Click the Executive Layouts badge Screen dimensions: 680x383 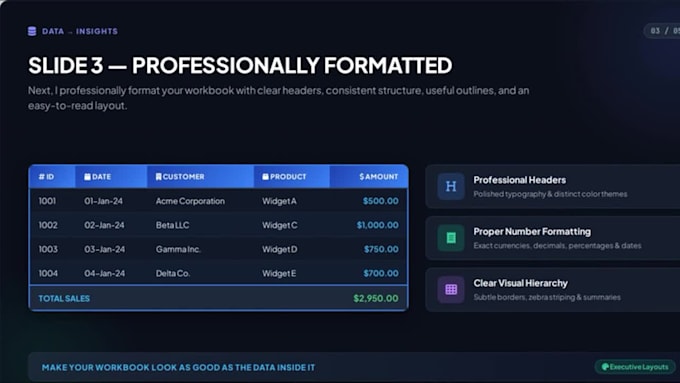coord(635,367)
